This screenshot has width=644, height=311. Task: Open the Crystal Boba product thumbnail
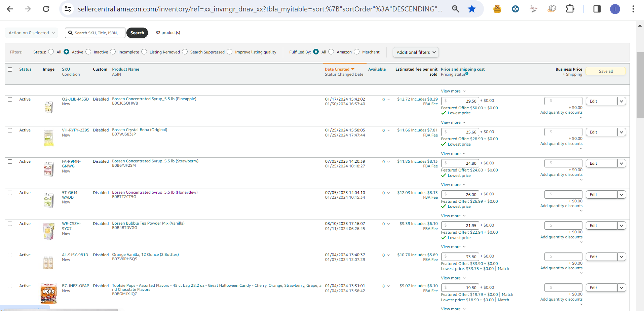coord(49,138)
